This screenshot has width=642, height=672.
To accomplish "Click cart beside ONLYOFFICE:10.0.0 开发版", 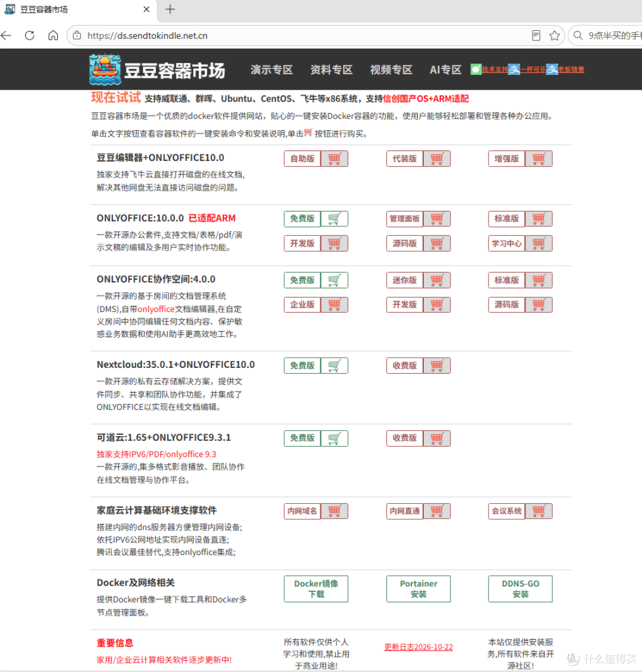I will [334, 244].
